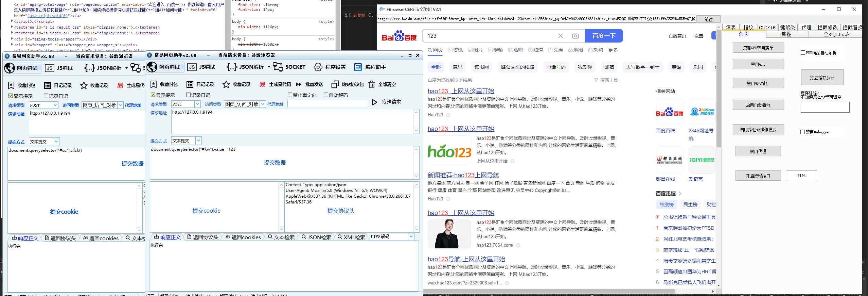Enable 禁用Debugger checkbox
Image resolution: width=868 pixels, height=296 pixels.
[x=803, y=132]
